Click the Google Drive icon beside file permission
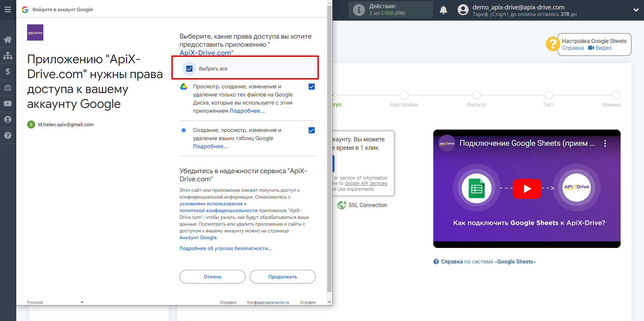The height and width of the screenshot is (321, 644). point(184,87)
